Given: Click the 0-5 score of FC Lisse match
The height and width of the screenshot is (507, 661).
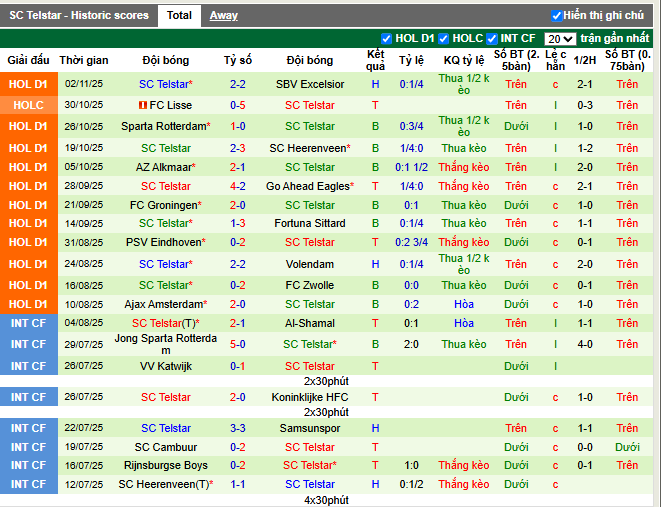Looking at the screenshot, I should 238,105.
